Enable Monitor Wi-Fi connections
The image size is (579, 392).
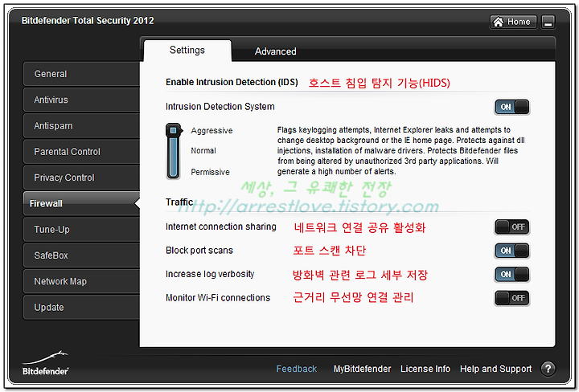[x=511, y=298]
